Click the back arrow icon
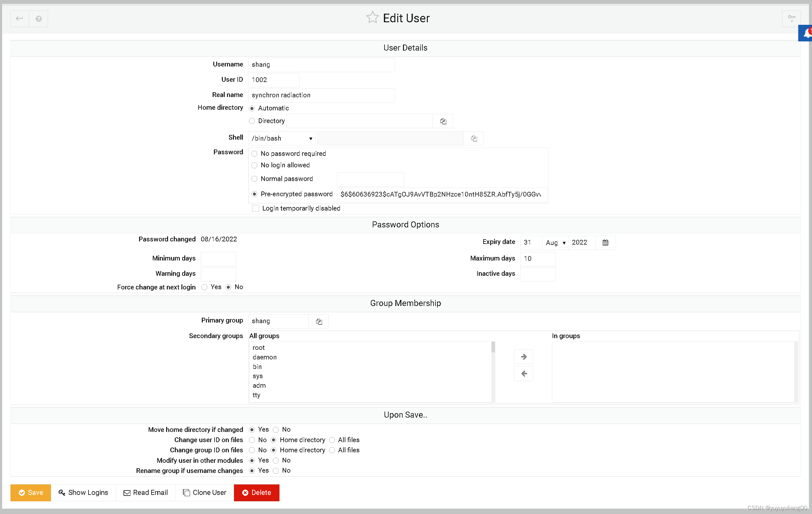Viewport: 812px width, 514px height. point(19,18)
